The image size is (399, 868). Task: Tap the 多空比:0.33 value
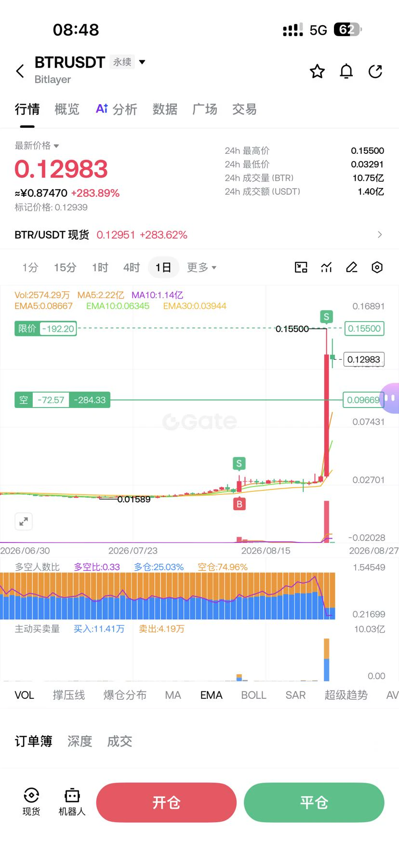(x=97, y=567)
